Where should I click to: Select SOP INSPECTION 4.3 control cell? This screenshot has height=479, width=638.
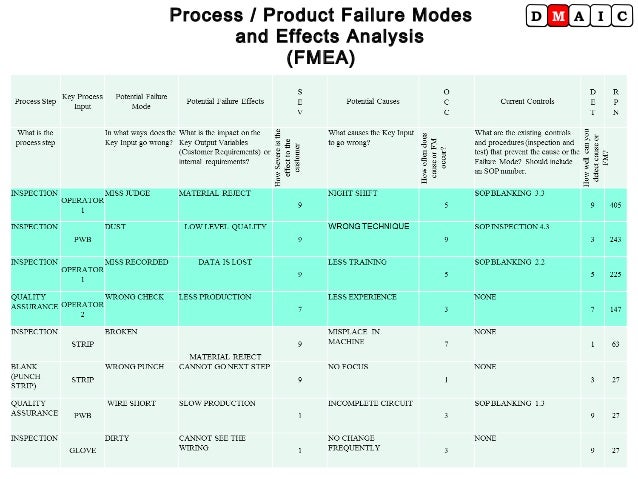pos(527,239)
